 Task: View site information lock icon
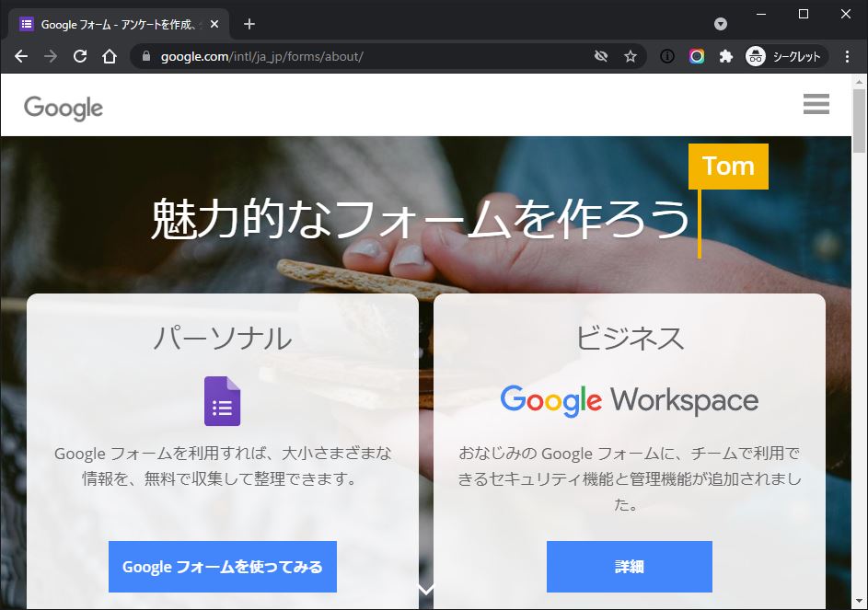pyautogui.click(x=145, y=56)
